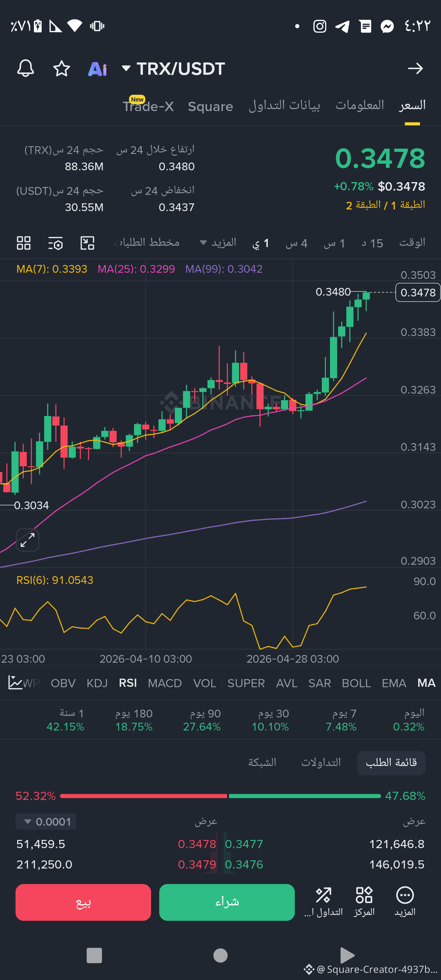
Task: Tap the red بيع sell button
Action: coord(83,902)
